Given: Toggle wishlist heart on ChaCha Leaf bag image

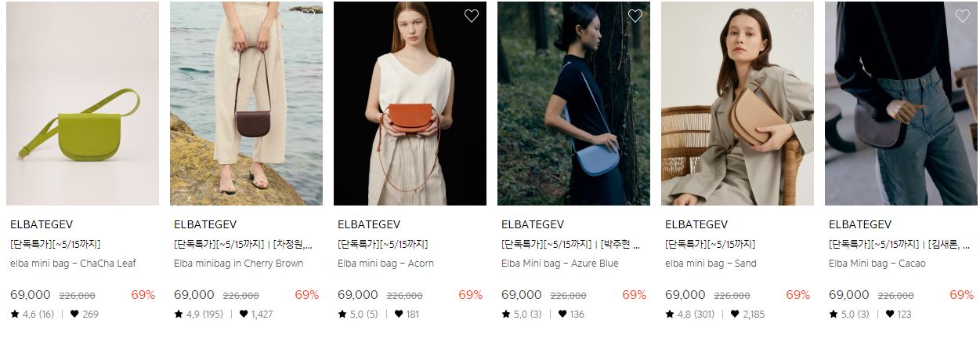Looking at the screenshot, I should click(144, 16).
